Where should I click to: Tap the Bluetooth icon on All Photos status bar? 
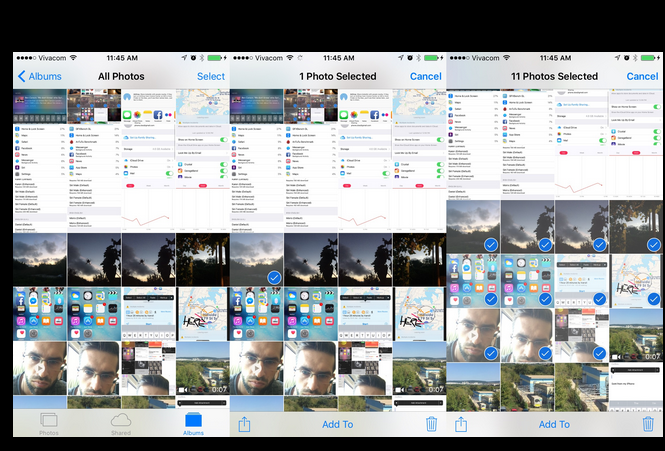coord(202,58)
